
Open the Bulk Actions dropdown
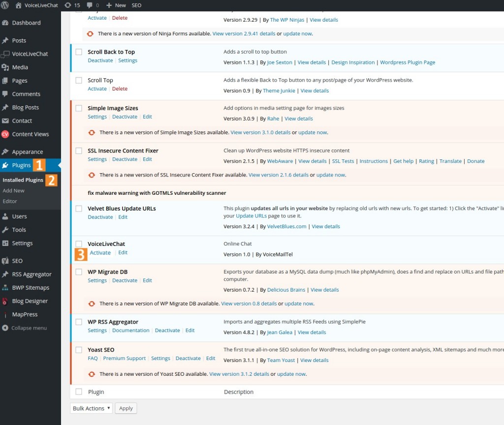[91, 408]
